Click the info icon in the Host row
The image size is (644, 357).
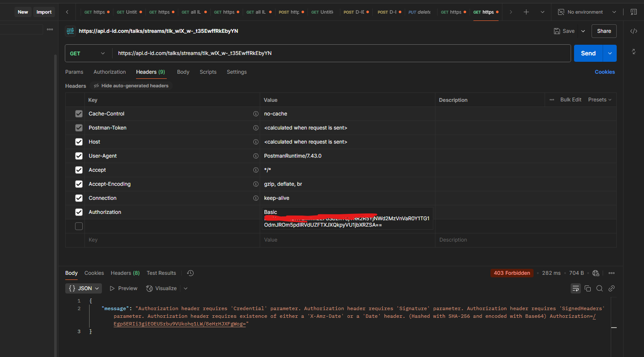tap(256, 142)
